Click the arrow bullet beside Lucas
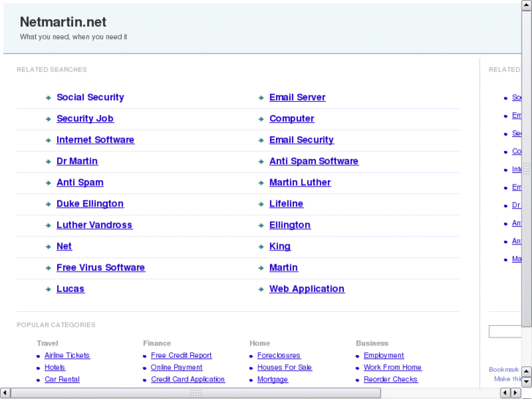This screenshot has height=399, width=532. coord(48,290)
